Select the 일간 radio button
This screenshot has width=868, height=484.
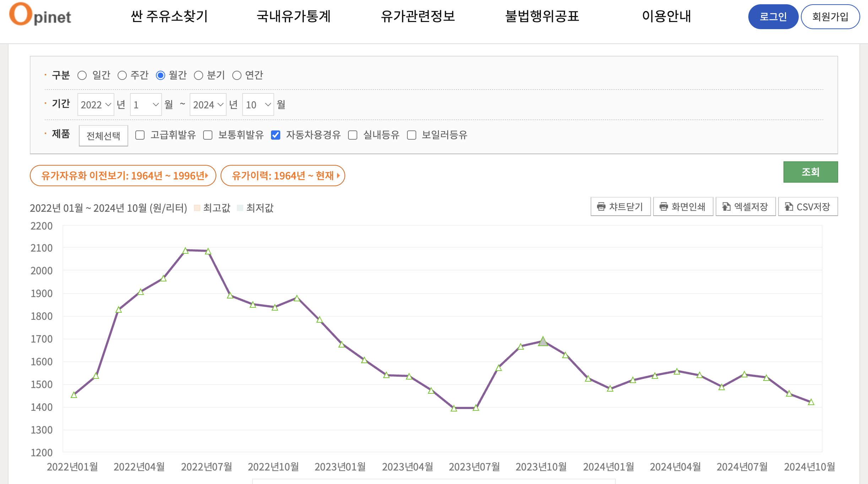point(82,75)
